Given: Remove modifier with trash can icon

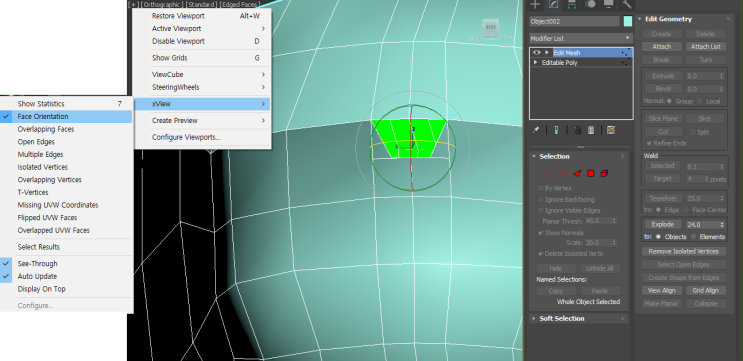Looking at the screenshot, I should pyautogui.click(x=591, y=130).
